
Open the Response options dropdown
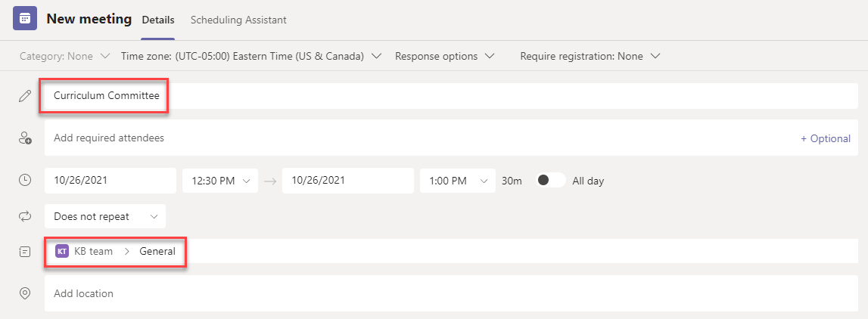tap(444, 56)
